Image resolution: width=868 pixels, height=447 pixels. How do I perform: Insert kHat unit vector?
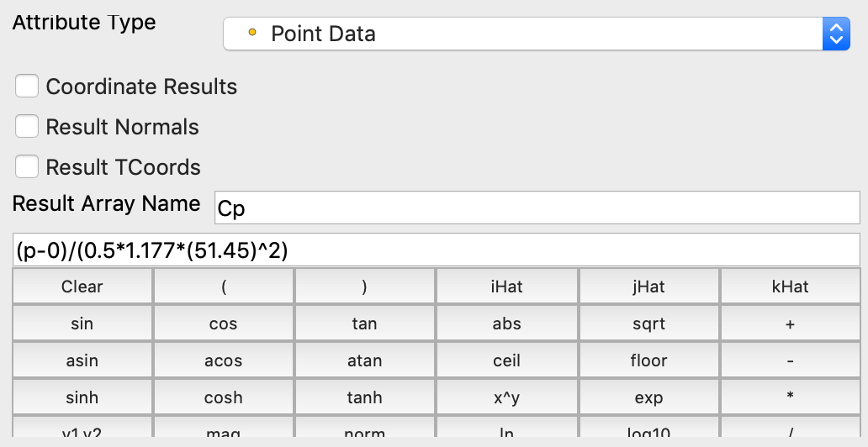coord(789,287)
